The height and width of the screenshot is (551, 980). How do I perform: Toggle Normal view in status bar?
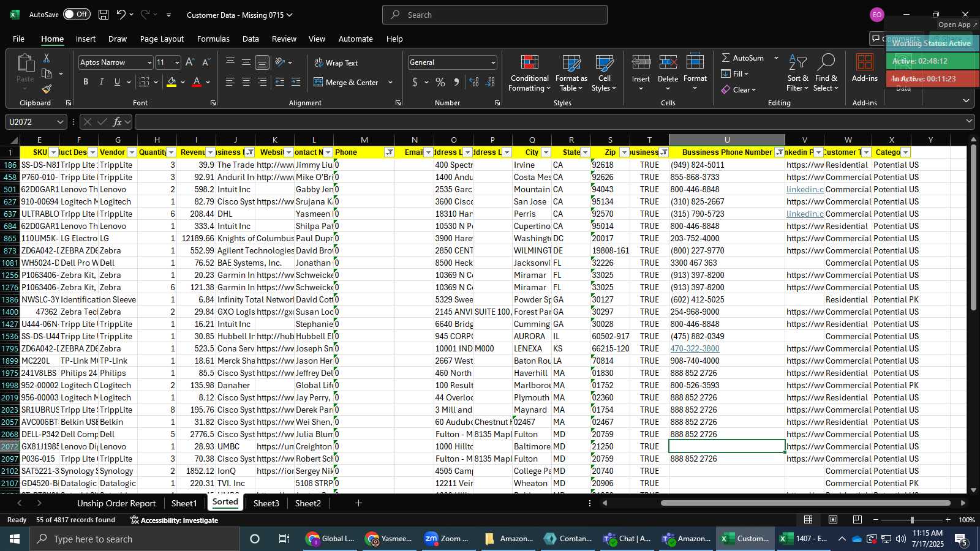click(x=809, y=520)
